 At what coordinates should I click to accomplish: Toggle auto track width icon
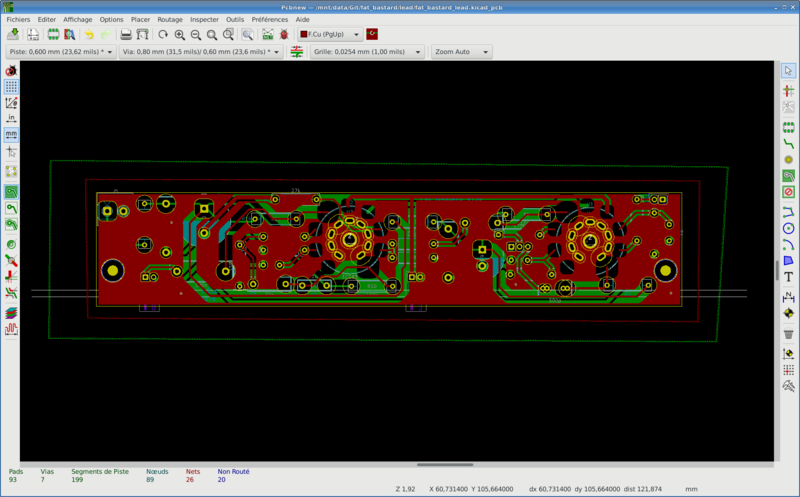click(x=296, y=52)
